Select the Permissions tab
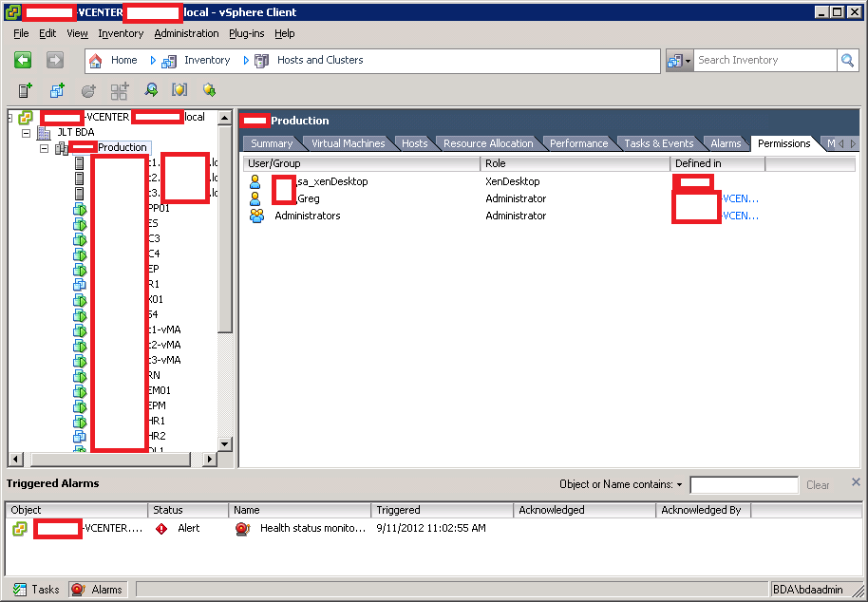868x602 pixels. tap(783, 143)
